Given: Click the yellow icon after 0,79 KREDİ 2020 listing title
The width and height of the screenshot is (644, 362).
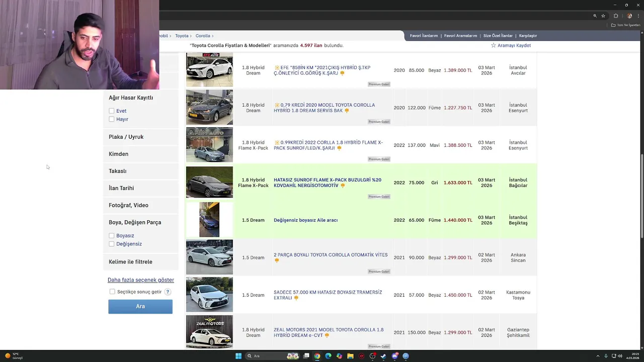Looking at the screenshot, I should [347, 111].
